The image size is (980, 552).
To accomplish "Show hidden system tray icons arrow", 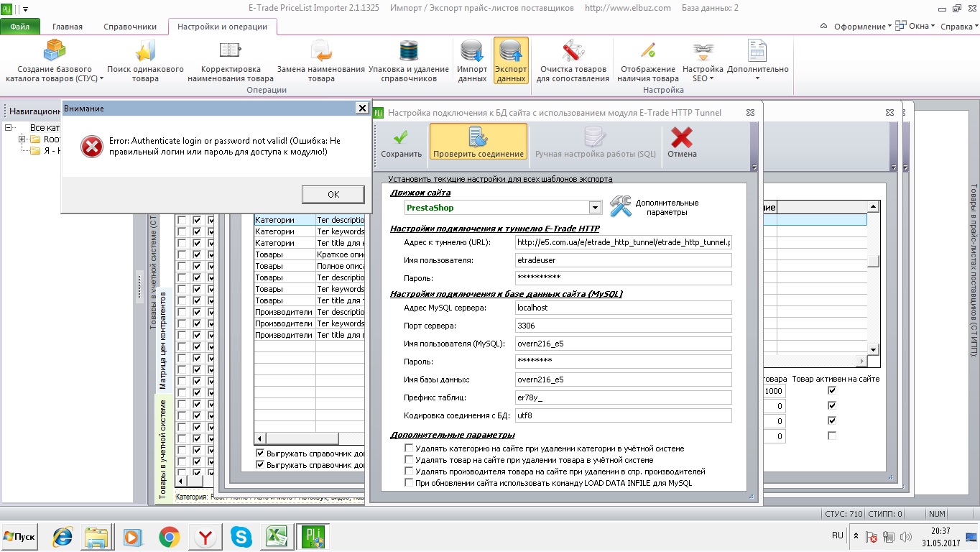I will click(x=856, y=536).
